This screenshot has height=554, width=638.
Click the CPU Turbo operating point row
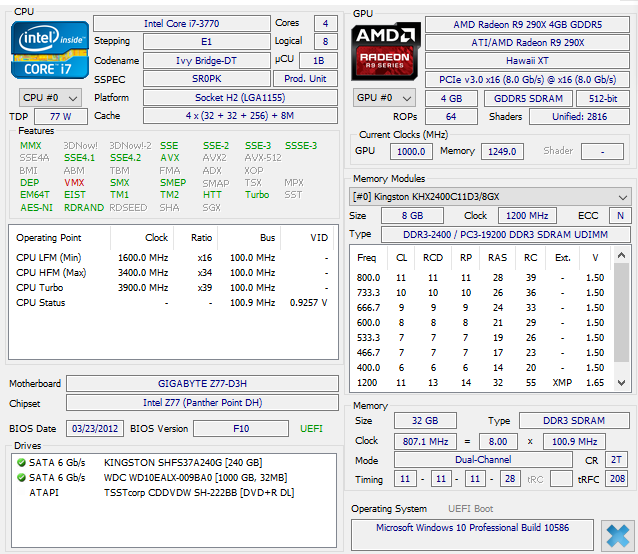coord(173,288)
